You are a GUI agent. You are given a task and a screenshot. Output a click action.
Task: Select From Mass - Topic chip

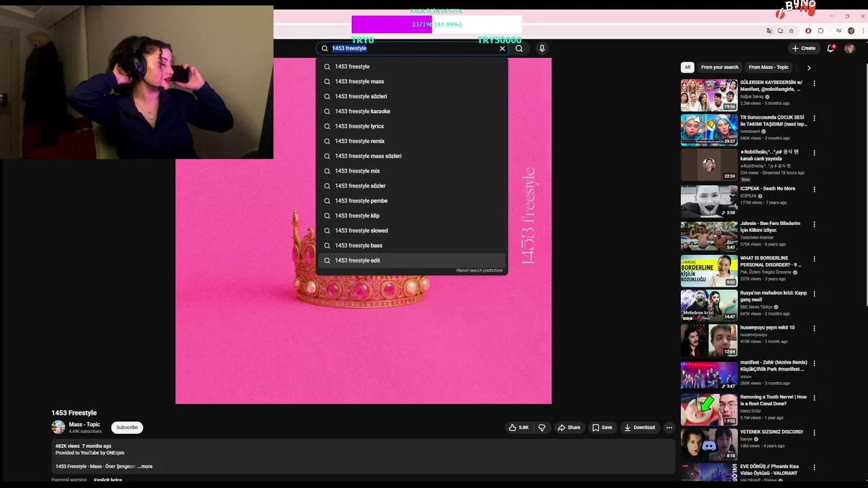(x=768, y=67)
